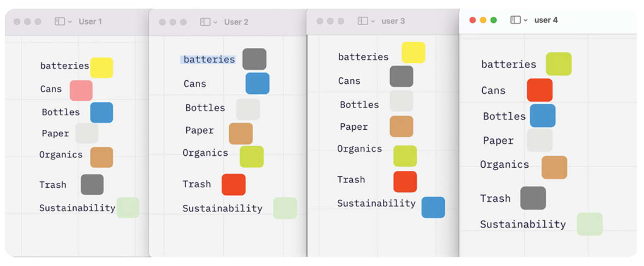Screen dimensions: 644x266
Task: Click the red Cans swatch in user 4
Action: click(539, 90)
